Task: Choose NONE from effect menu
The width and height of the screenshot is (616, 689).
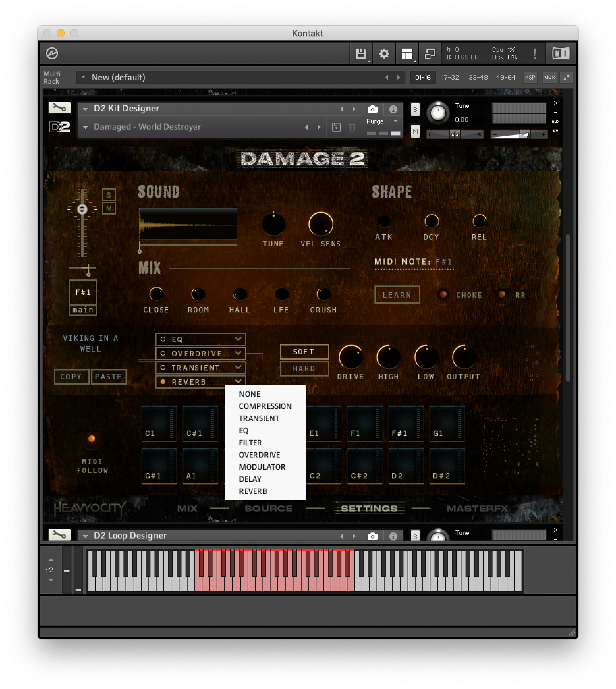Action: click(x=265, y=394)
